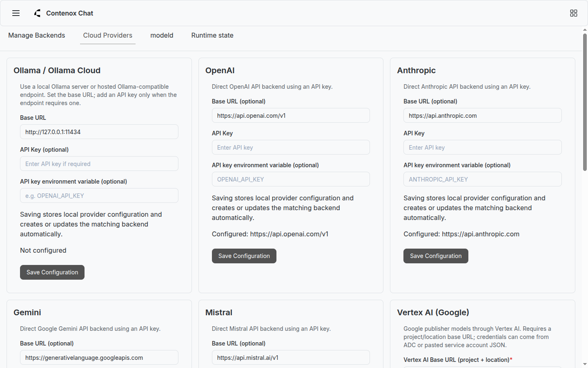Screen dimensions: 588x368
Task: Select the Cloud Providers tab
Action: [108, 36]
